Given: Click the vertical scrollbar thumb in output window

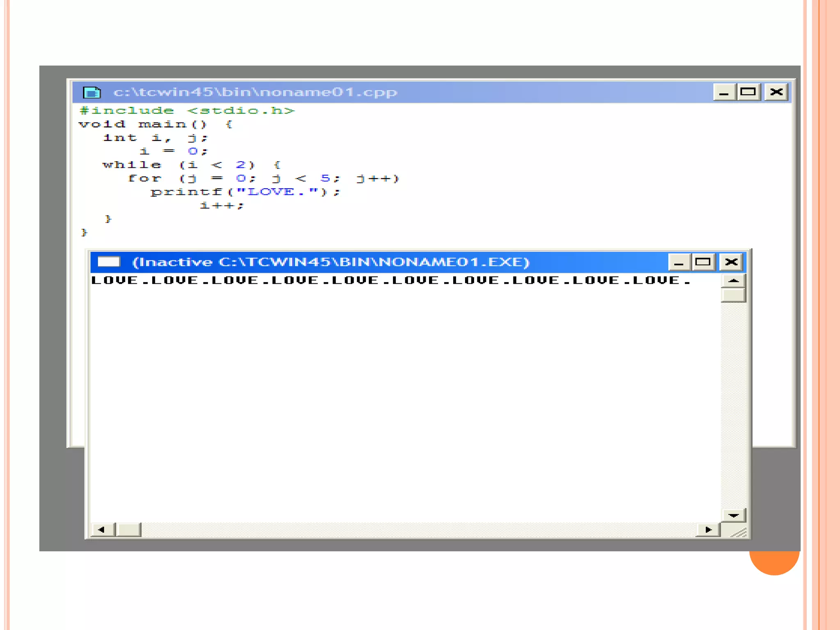Looking at the screenshot, I should click(x=733, y=295).
